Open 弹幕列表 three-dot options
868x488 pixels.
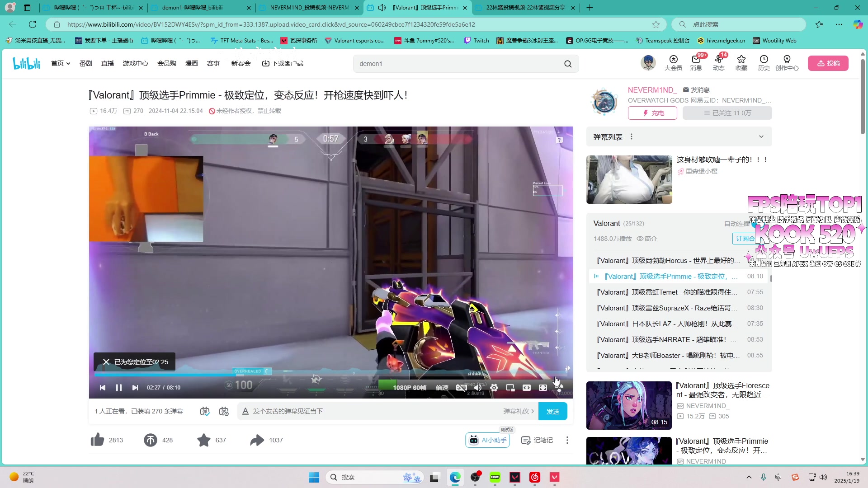click(x=632, y=137)
